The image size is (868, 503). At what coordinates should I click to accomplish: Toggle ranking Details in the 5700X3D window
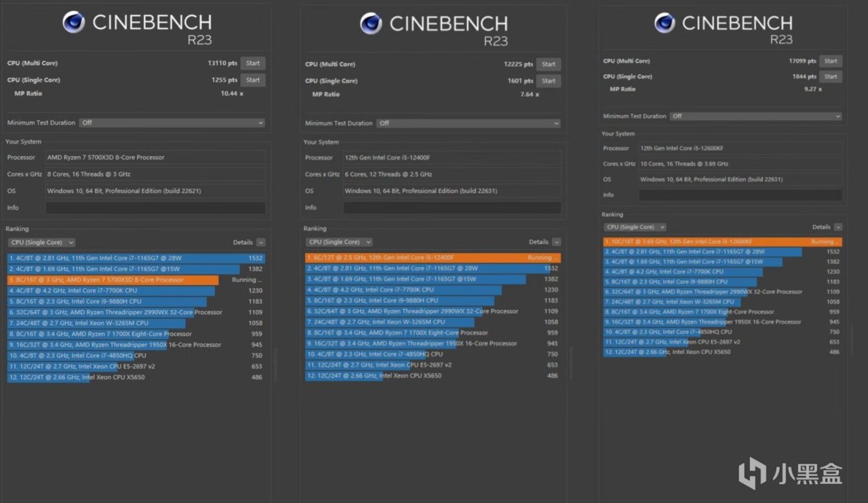pyautogui.click(x=260, y=242)
